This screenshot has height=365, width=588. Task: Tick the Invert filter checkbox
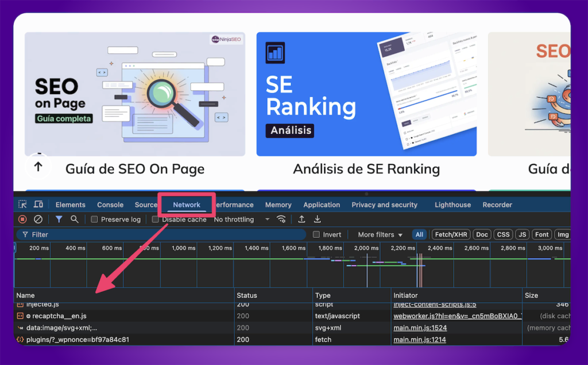[x=316, y=235]
